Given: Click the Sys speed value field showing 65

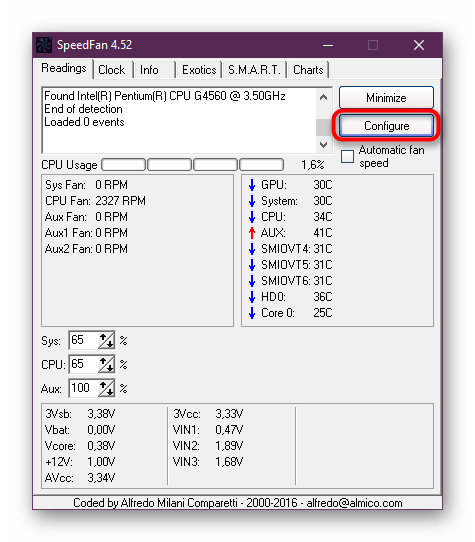Looking at the screenshot, I should (84, 340).
